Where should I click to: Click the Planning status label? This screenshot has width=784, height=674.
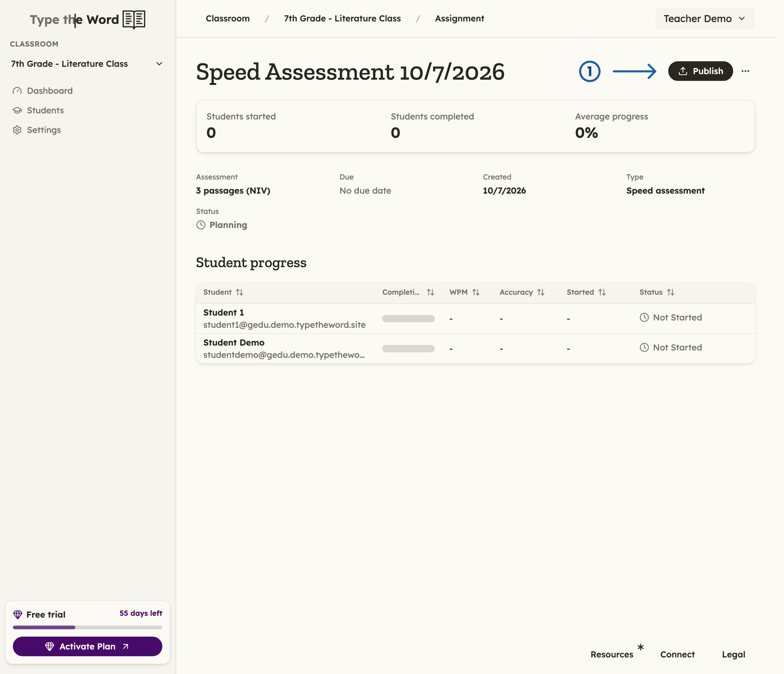(228, 225)
